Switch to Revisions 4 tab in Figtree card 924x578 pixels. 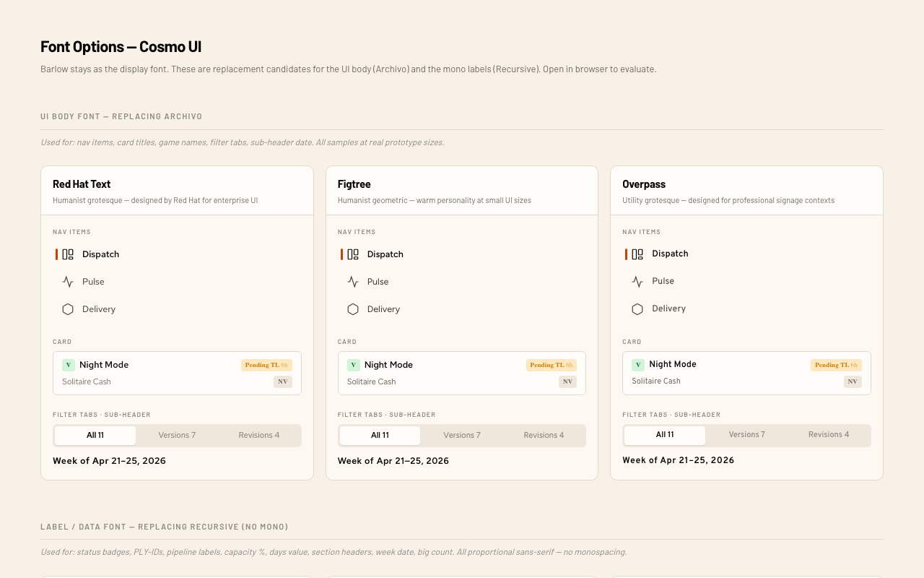[x=544, y=436]
